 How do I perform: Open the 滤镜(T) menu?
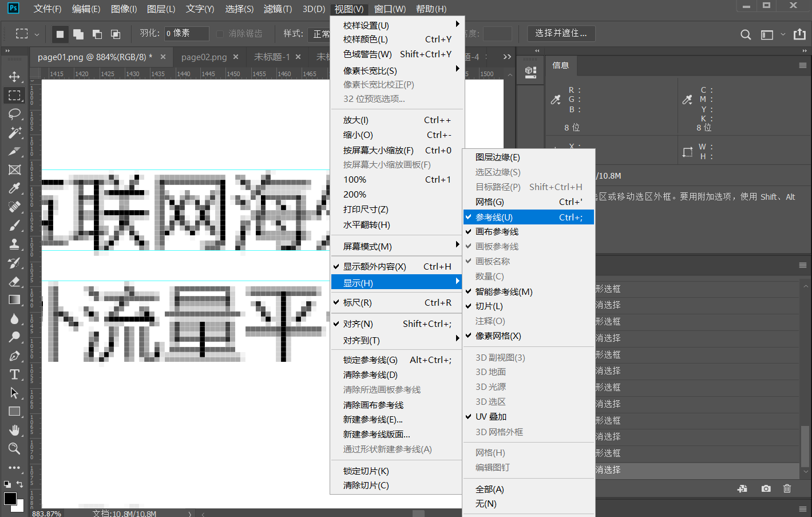(278, 9)
